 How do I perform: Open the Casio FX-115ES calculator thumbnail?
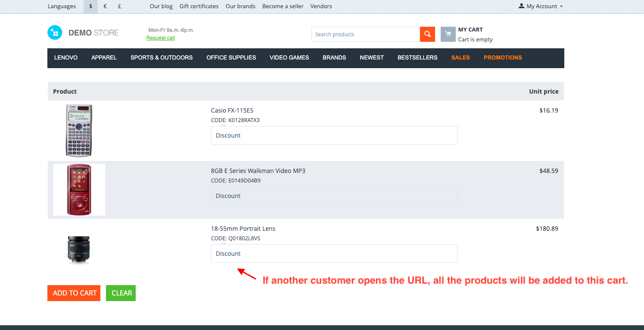pos(79,131)
